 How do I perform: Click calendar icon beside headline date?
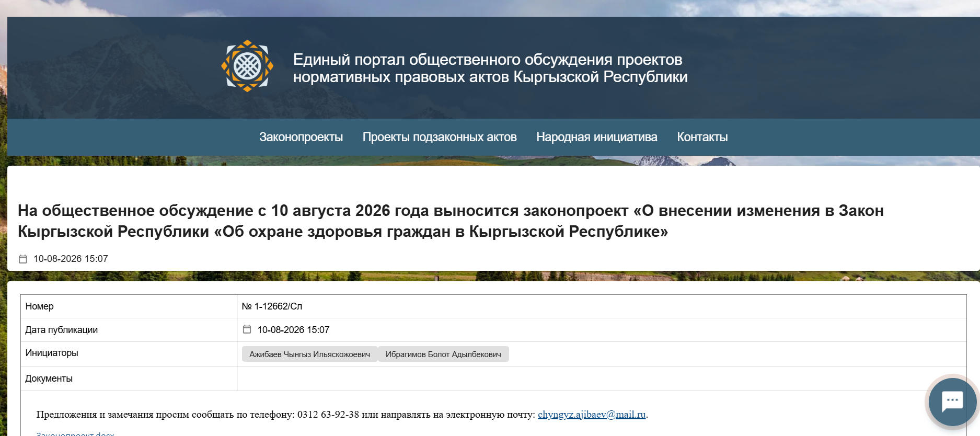coord(23,259)
